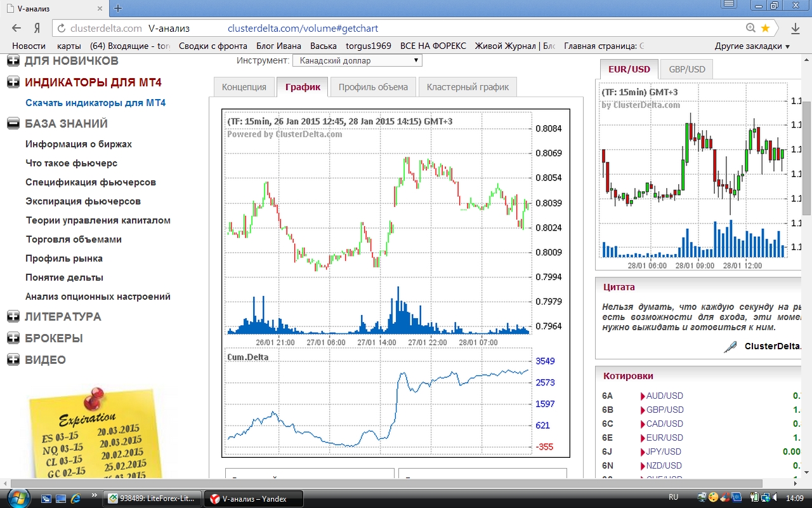
Task: Collapse the БАЗА ЗНАНИЙ section
Action: (x=13, y=124)
